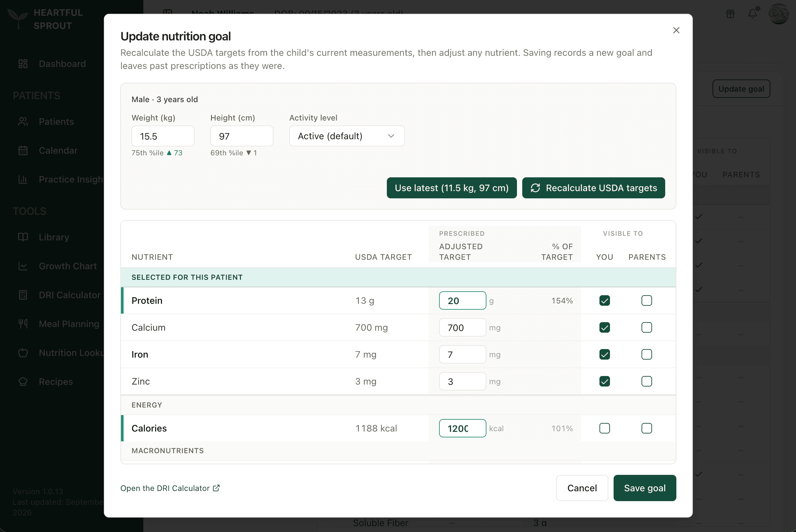Open the Growth Chart icon

tap(23, 266)
